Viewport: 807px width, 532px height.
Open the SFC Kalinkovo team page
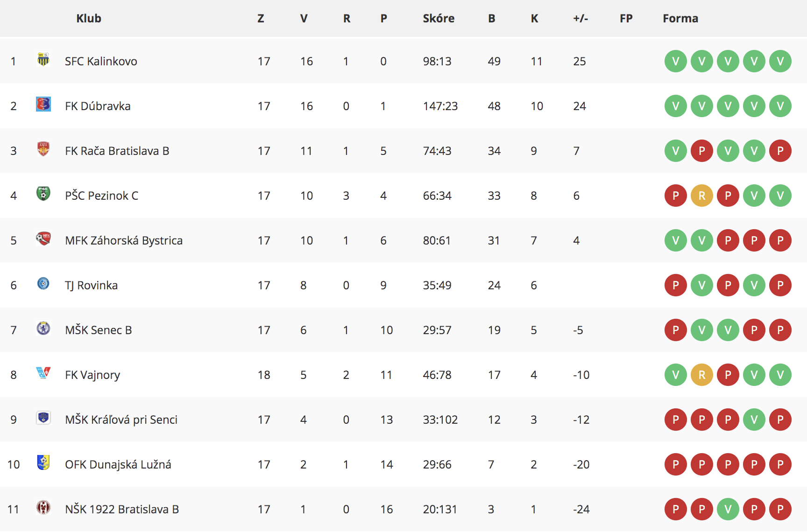(101, 61)
